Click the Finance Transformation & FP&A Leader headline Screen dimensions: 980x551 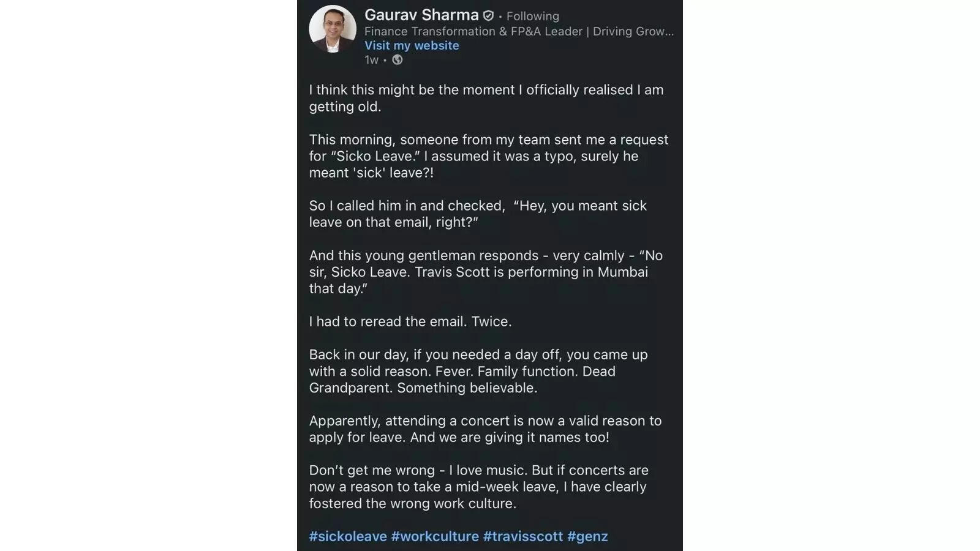click(519, 31)
